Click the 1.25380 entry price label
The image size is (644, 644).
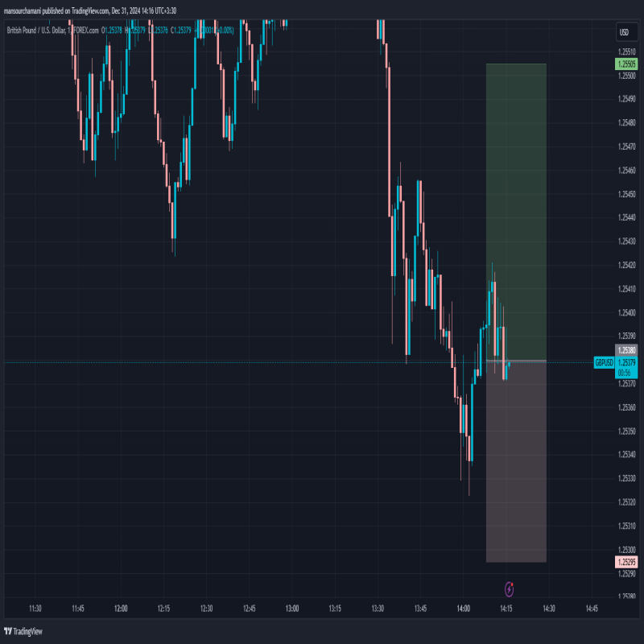coord(626,351)
